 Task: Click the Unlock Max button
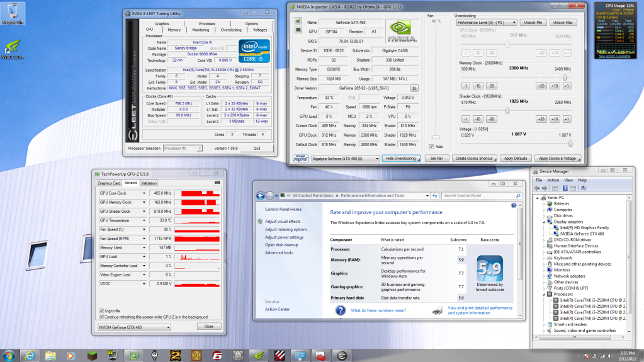[x=563, y=23]
